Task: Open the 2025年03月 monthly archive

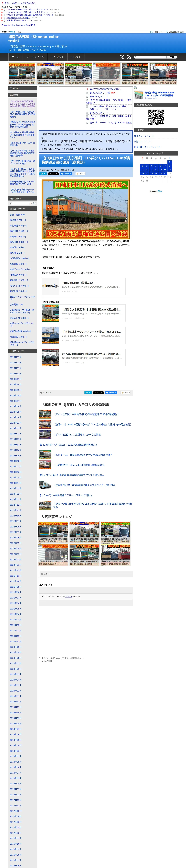Action: (x=15, y=357)
